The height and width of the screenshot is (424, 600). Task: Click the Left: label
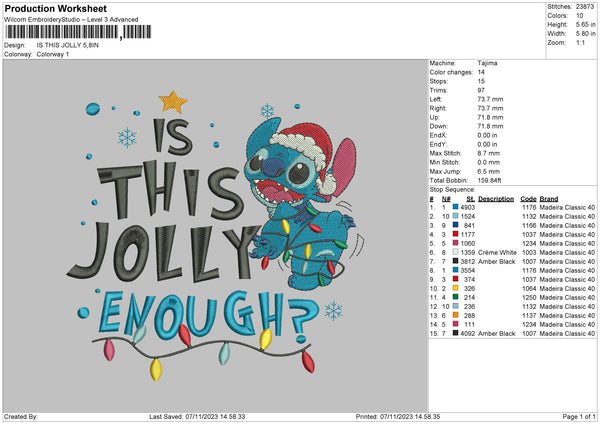(435, 99)
